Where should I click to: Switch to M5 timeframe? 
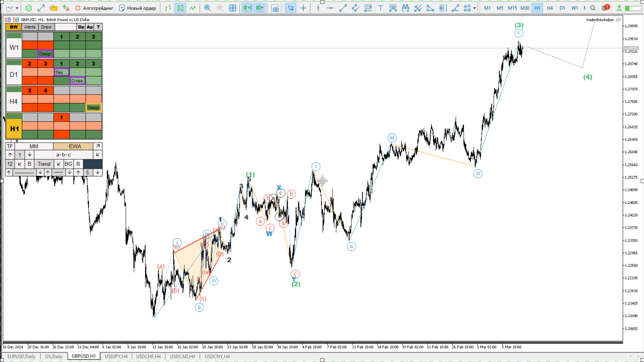pyautogui.click(x=499, y=8)
